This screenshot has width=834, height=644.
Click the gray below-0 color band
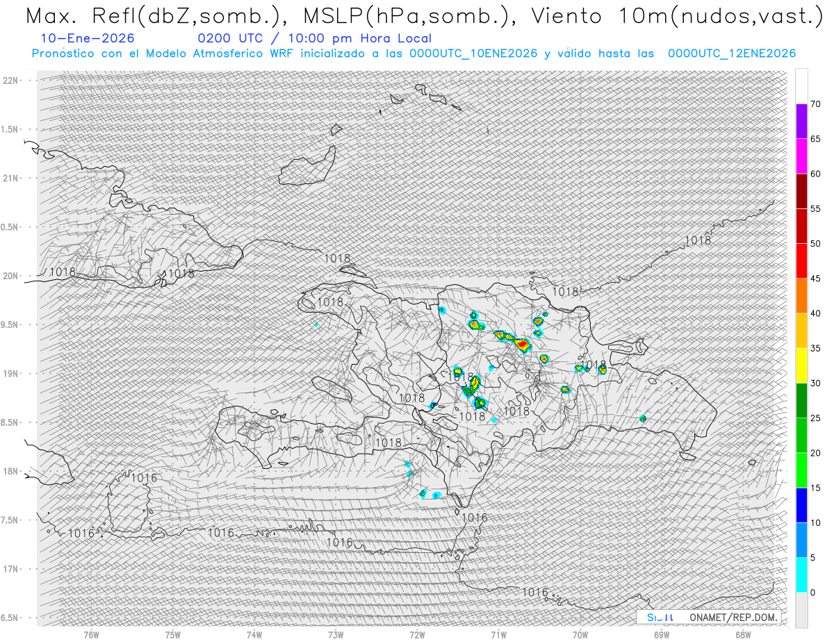(x=801, y=609)
